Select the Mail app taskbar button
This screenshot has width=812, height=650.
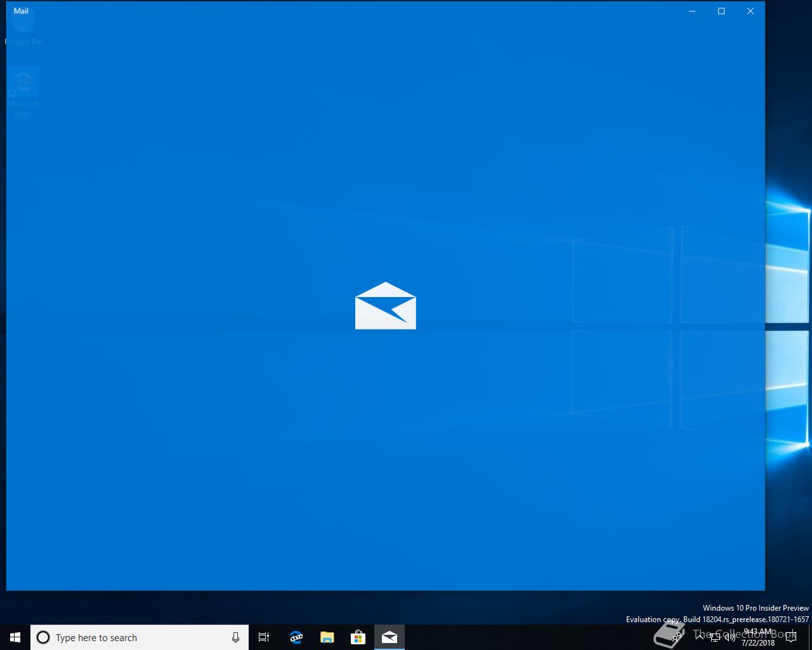(x=389, y=637)
